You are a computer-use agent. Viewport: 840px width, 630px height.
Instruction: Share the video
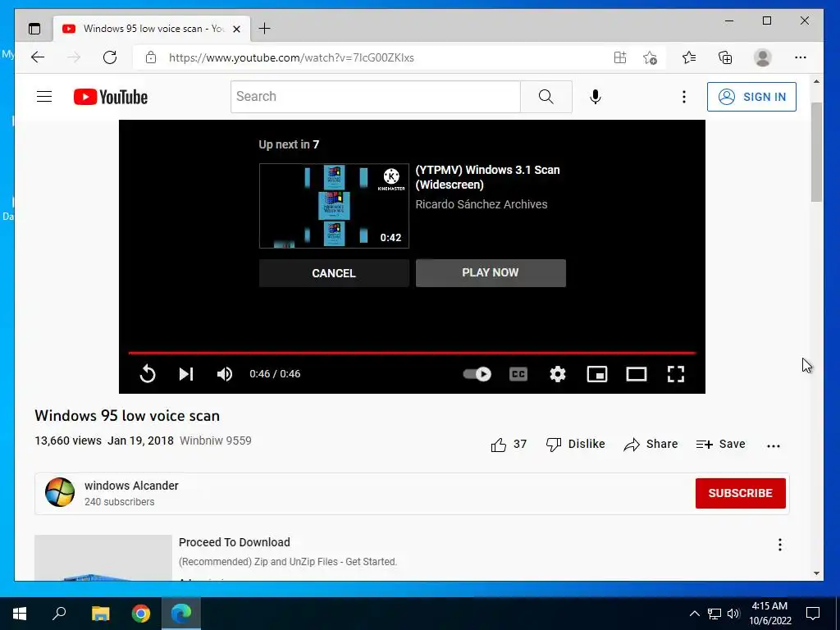point(651,444)
